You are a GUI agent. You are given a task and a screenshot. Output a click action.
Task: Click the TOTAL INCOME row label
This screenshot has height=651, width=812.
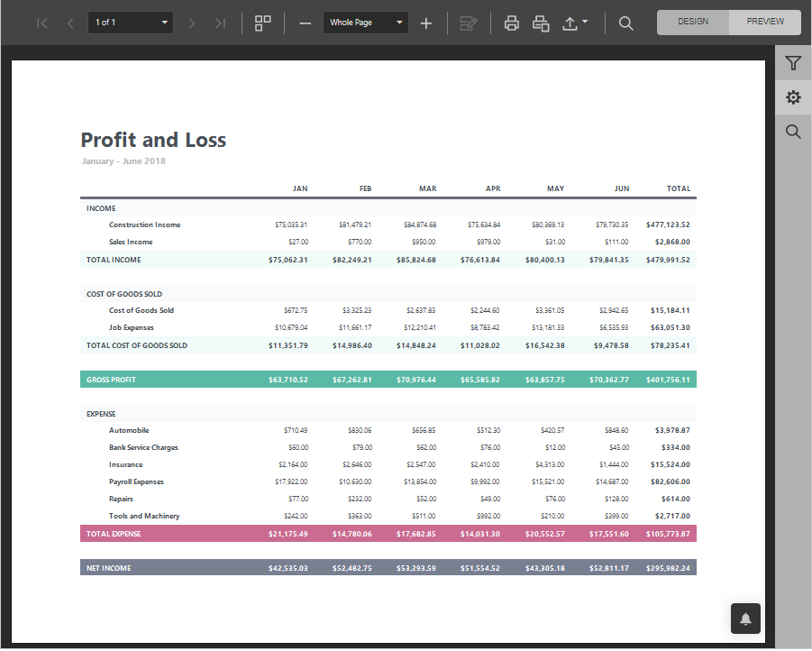pyautogui.click(x=114, y=260)
